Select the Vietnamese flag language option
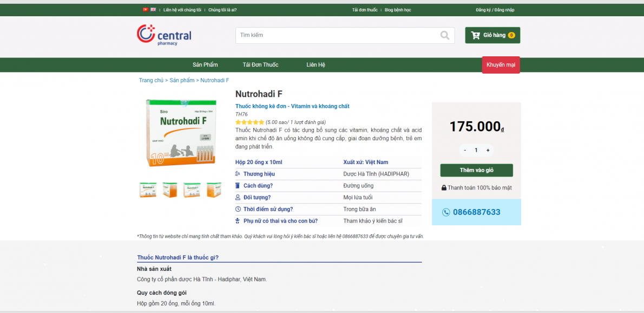 coord(146,9)
